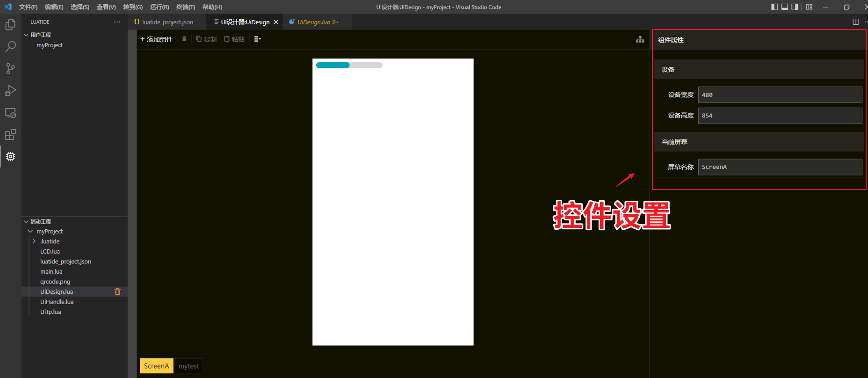Select the progress bar on canvas
This screenshot has height=378, width=868.
tap(349, 65)
